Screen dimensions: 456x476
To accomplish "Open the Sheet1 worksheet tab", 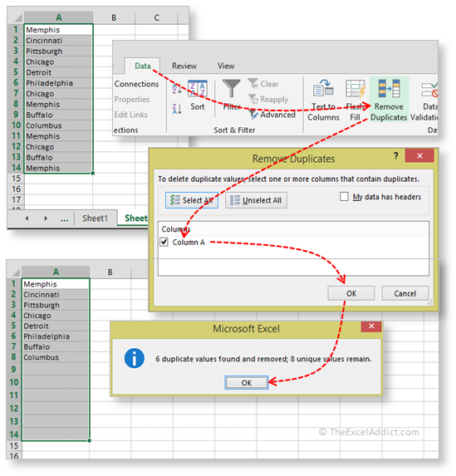I will click(95, 218).
